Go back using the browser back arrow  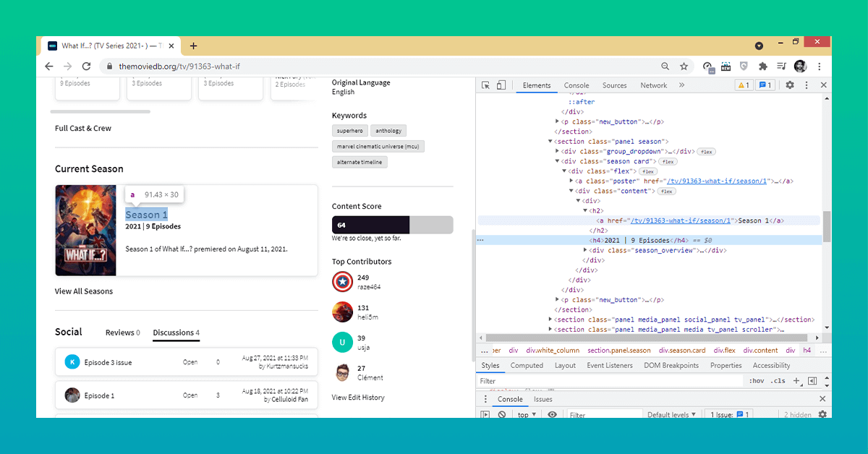coord(49,66)
